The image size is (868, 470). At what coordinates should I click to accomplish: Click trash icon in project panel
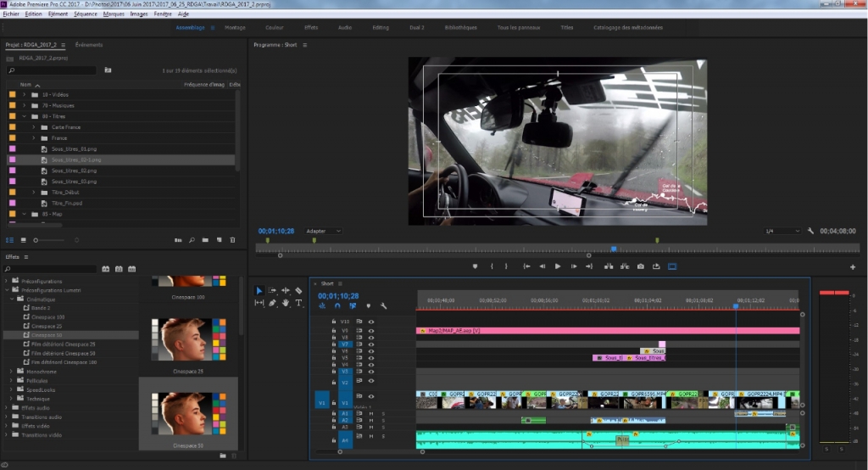[232, 240]
